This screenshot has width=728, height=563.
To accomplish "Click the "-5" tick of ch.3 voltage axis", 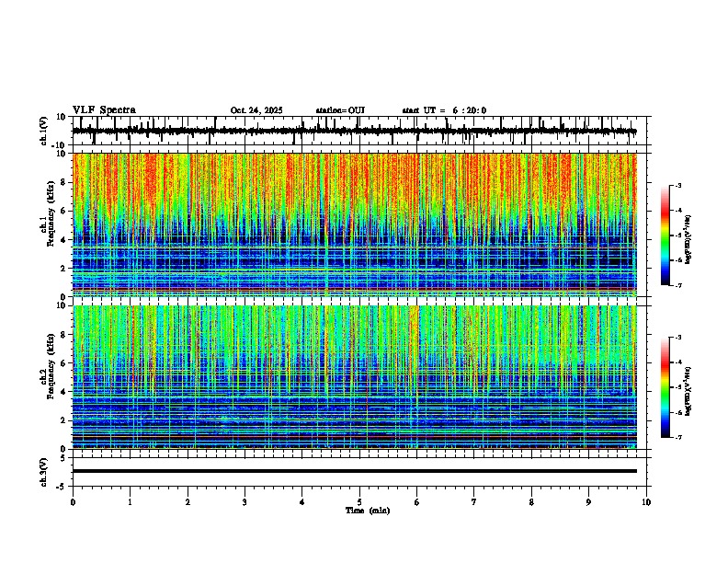I will [62, 487].
